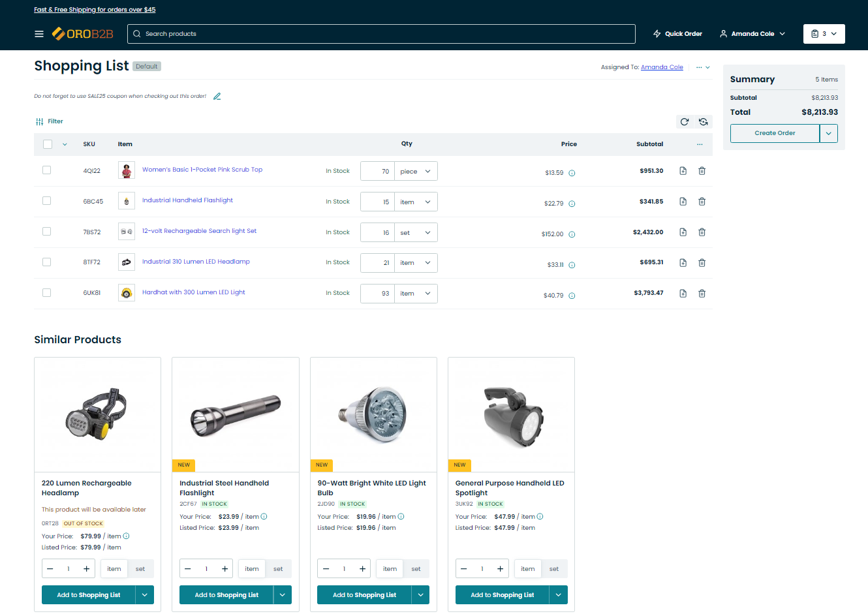Open the shopping list dropdown showing 3

(x=824, y=34)
